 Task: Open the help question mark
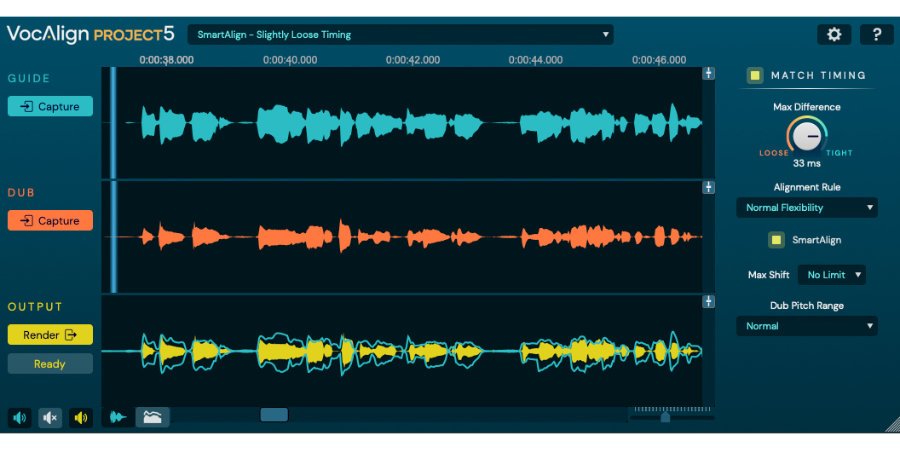[876, 34]
